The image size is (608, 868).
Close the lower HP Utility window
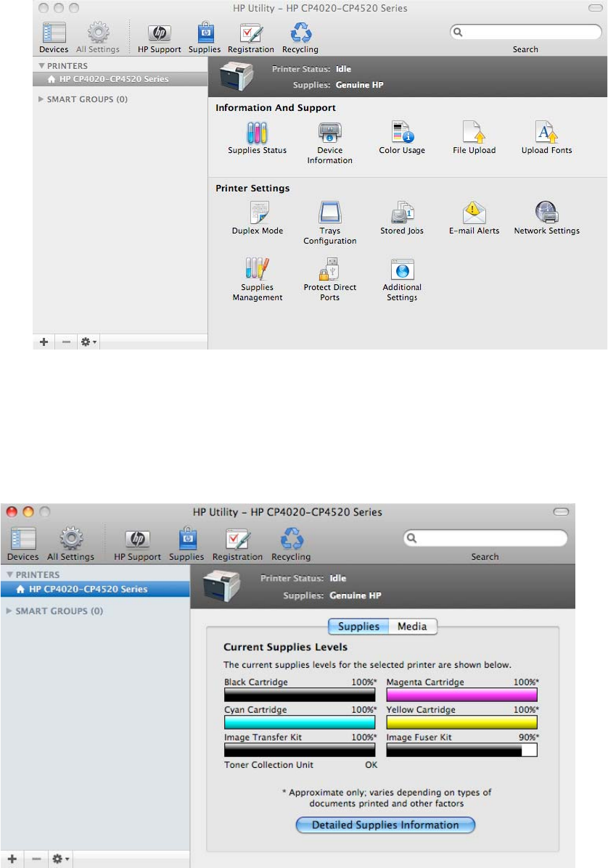[12, 512]
